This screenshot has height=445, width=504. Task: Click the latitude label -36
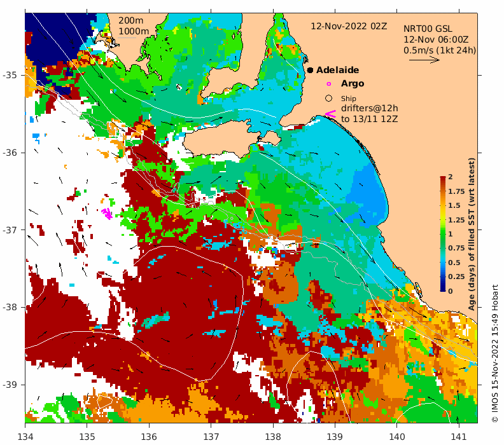[x=10, y=153]
